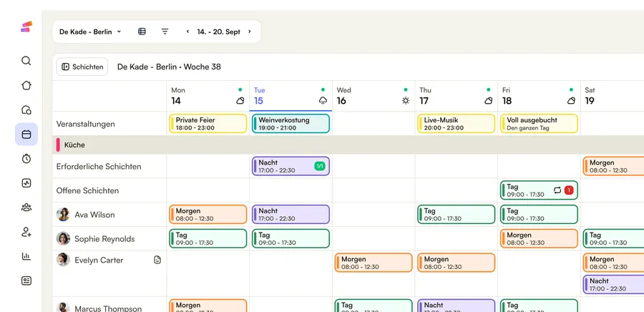Open search from the sidebar

pyautogui.click(x=26, y=61)
